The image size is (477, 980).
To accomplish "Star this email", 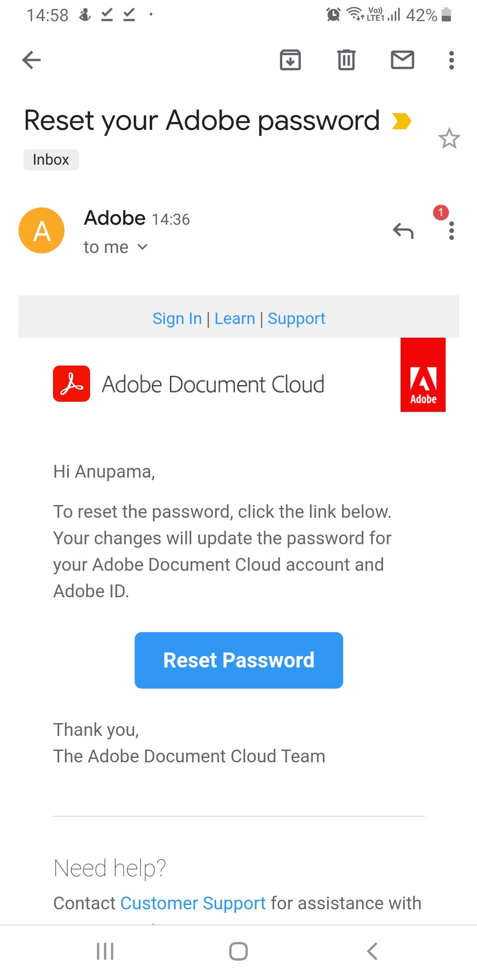I will coord(449,139).
